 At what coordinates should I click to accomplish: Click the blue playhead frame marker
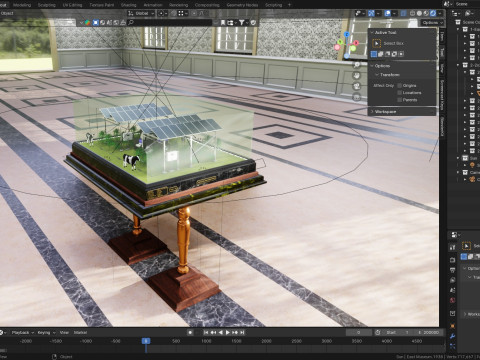click(146, 341)
